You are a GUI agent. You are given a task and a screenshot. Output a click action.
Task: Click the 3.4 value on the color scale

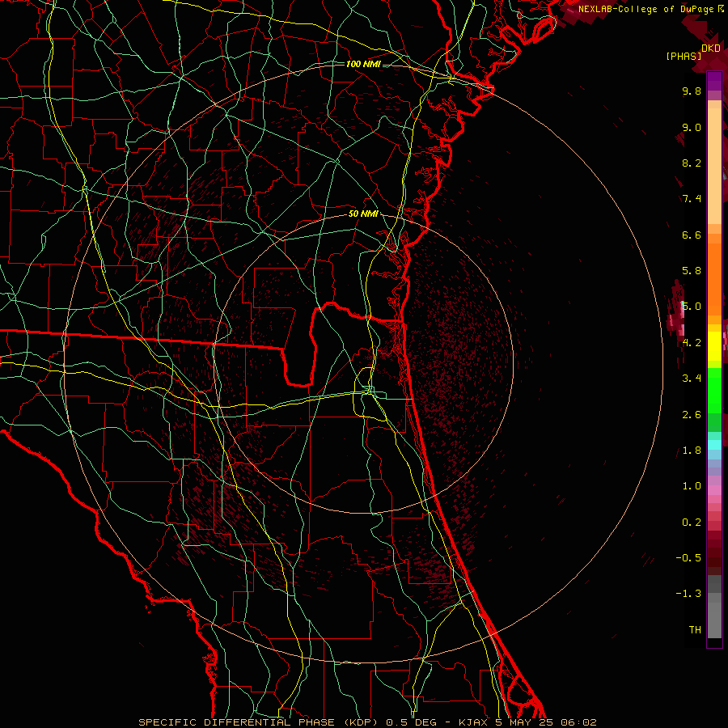point(692,379)
